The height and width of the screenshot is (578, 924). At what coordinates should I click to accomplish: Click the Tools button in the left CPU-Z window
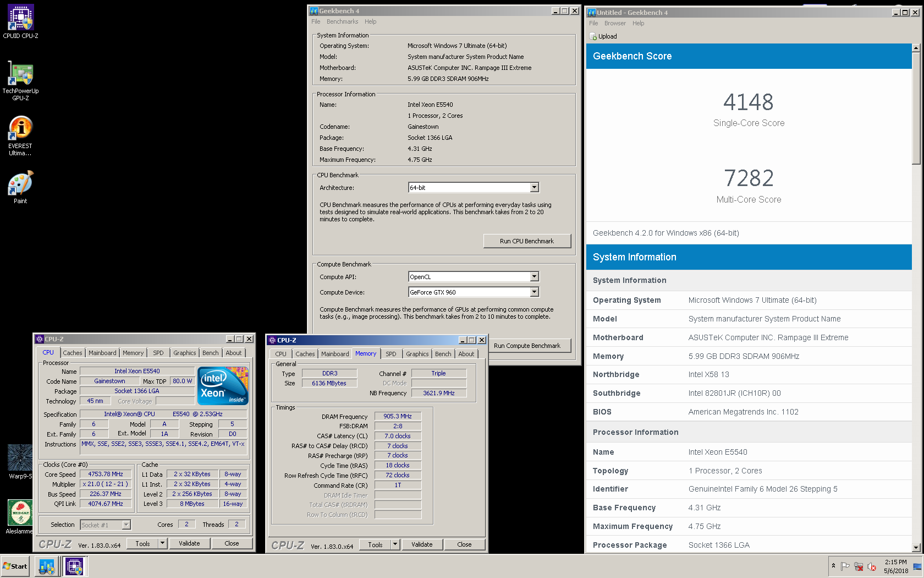(x=142, y=543)
